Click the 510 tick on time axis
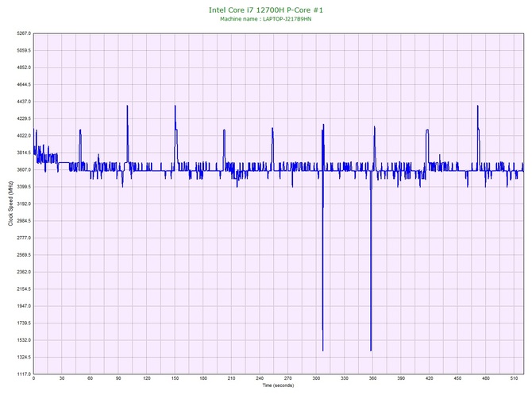The image size is (532, 399). [x=514, y=378]
